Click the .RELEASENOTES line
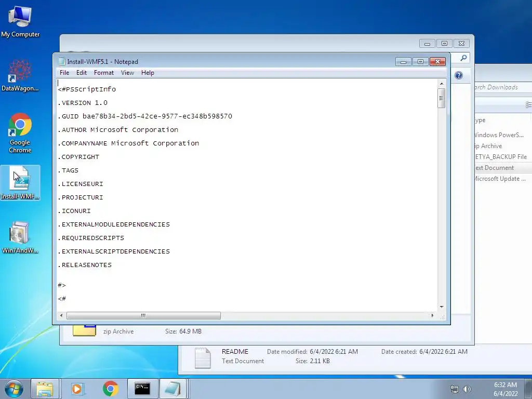The image size is (532, 399). [85, 265]
